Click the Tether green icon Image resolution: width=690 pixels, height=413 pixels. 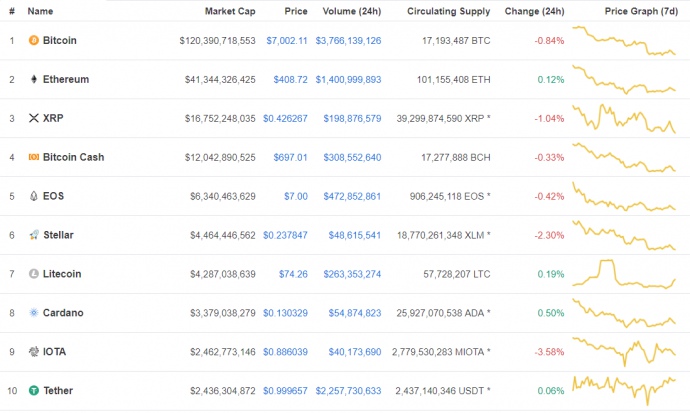click(x=34, y=391)
